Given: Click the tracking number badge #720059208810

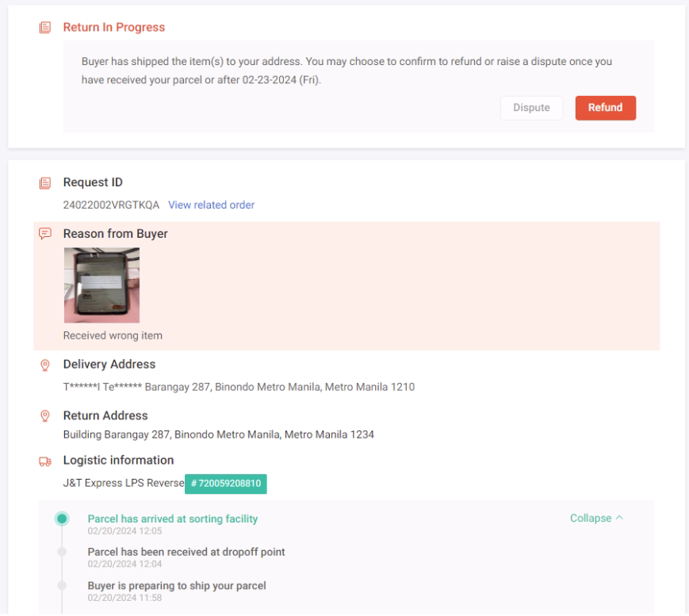Looking at the screenshot, I should point(225,484).
